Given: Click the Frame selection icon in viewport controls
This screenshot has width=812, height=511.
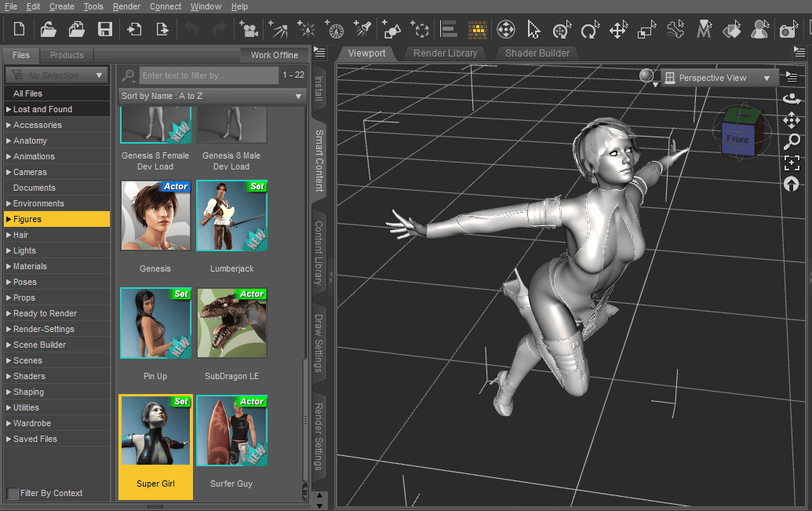Looking at the screenshot, I should pyautogui.click(x=792, y=163).
